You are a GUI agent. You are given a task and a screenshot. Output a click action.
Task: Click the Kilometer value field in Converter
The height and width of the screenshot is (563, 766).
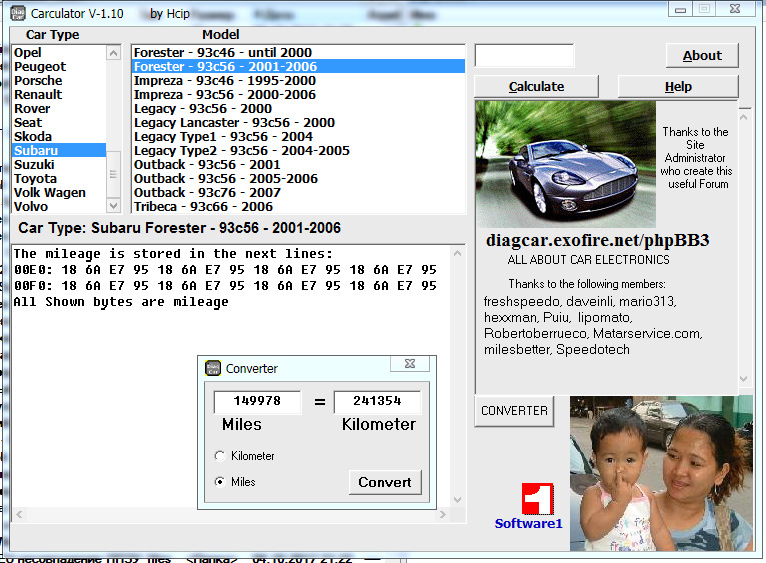click(377, 402)
